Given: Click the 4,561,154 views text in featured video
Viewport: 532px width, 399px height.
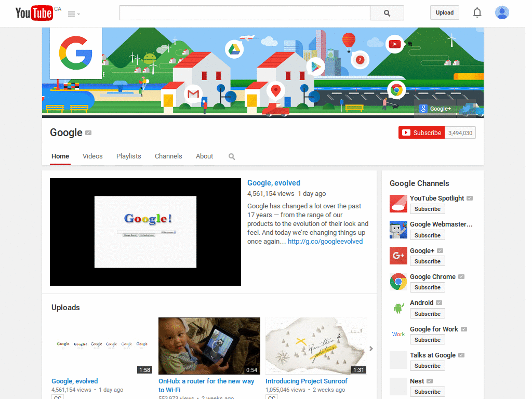Looking at the screenshot, I should tap(270, 194).
